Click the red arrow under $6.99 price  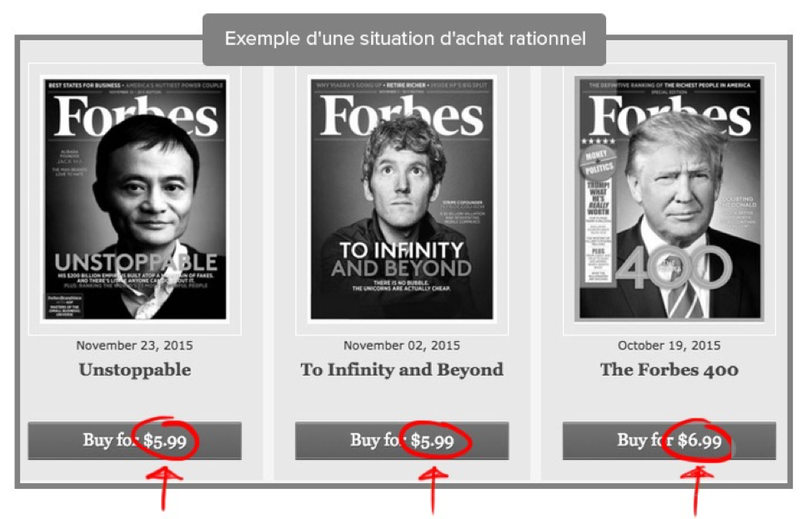[697, 490]
